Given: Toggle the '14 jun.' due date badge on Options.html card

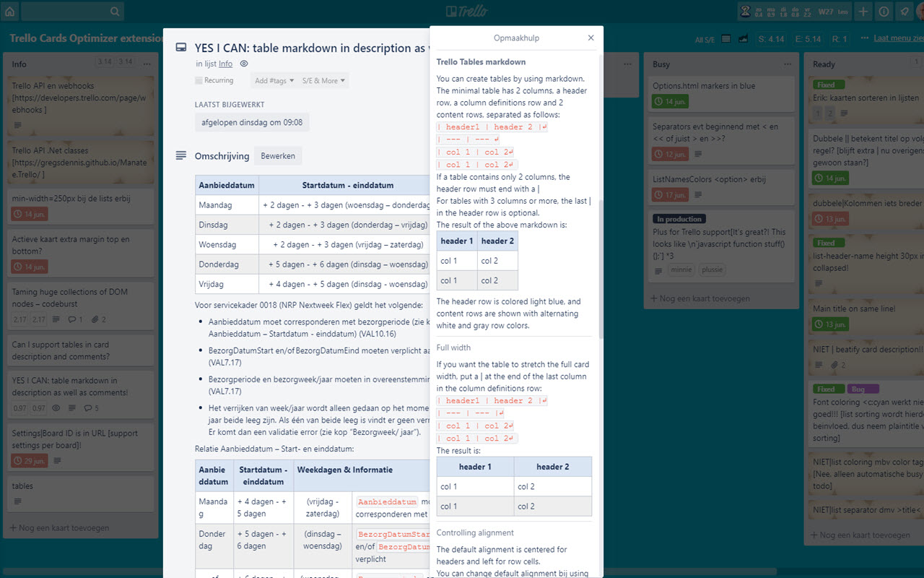Looking at the screenshot, I should pyautogui.click(x=669, y=101).
